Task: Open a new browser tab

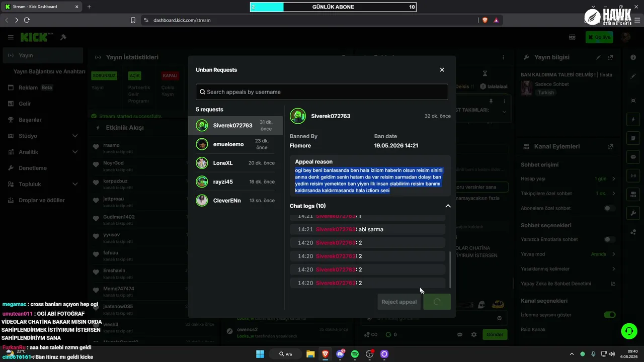Action: coord(89,7)
